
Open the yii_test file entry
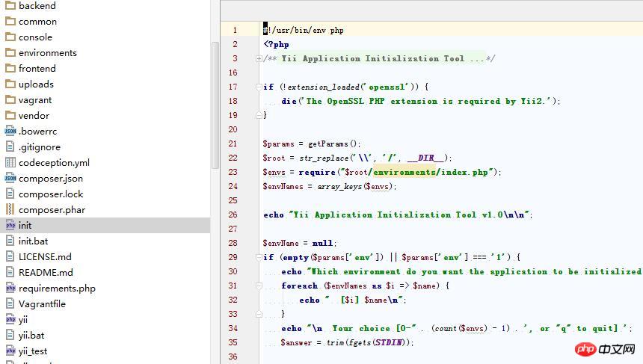coord(33,351)
